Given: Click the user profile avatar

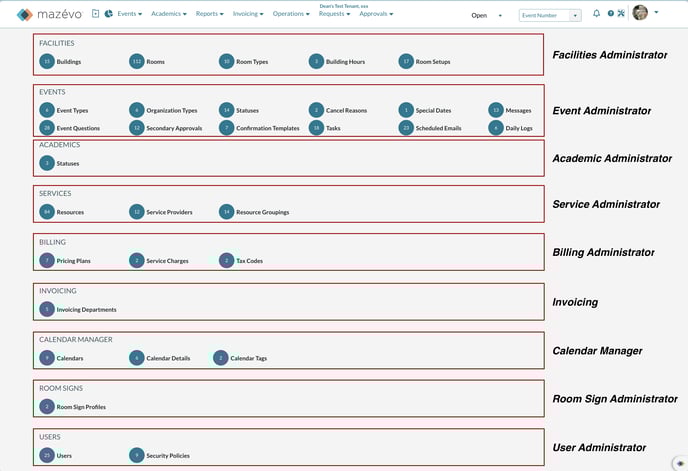Looking at the screenshot, I should (640, 12).
